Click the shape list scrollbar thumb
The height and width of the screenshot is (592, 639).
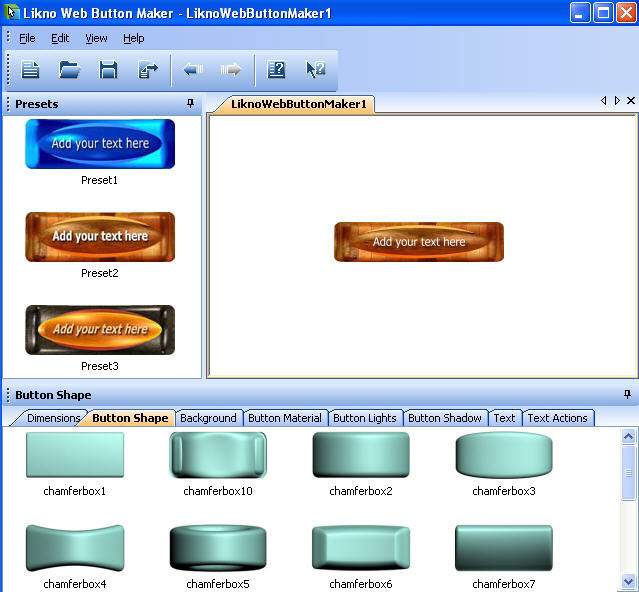click(628, 473)
